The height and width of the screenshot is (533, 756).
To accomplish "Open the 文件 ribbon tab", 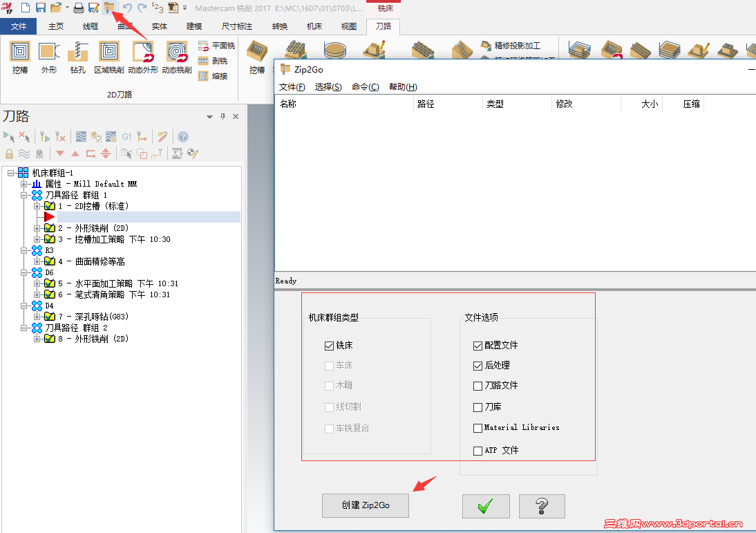I will tap(19, 26).
